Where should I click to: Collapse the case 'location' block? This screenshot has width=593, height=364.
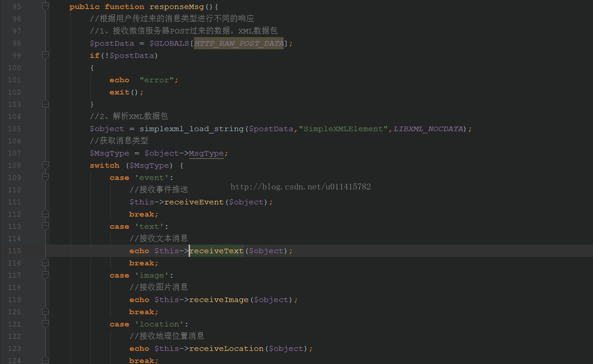[45, 324]
